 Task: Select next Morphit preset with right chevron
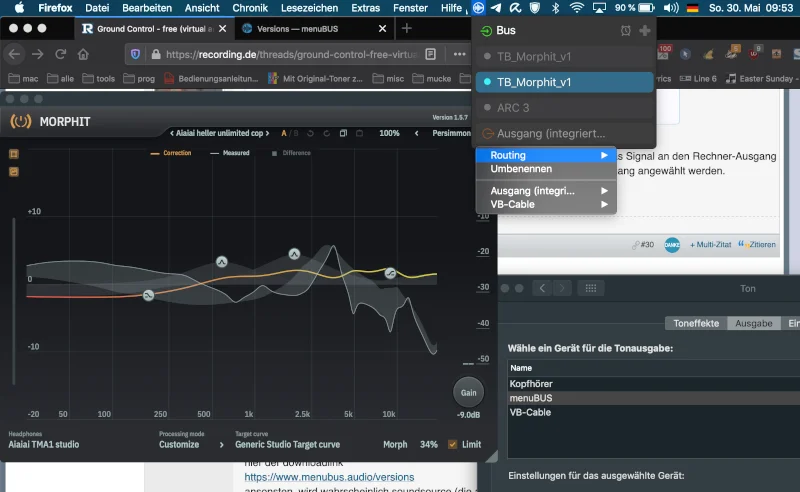tap(267, 133)
